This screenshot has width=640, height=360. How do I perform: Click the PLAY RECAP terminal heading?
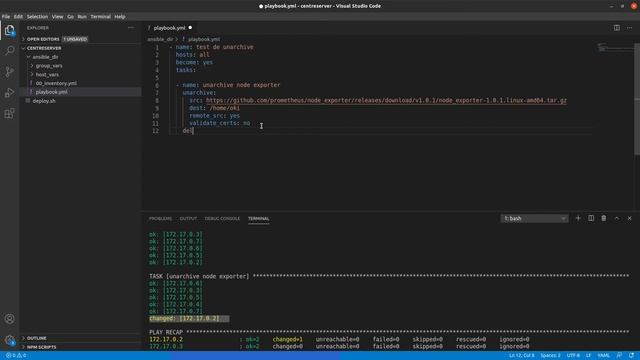(x=166, y=332)
